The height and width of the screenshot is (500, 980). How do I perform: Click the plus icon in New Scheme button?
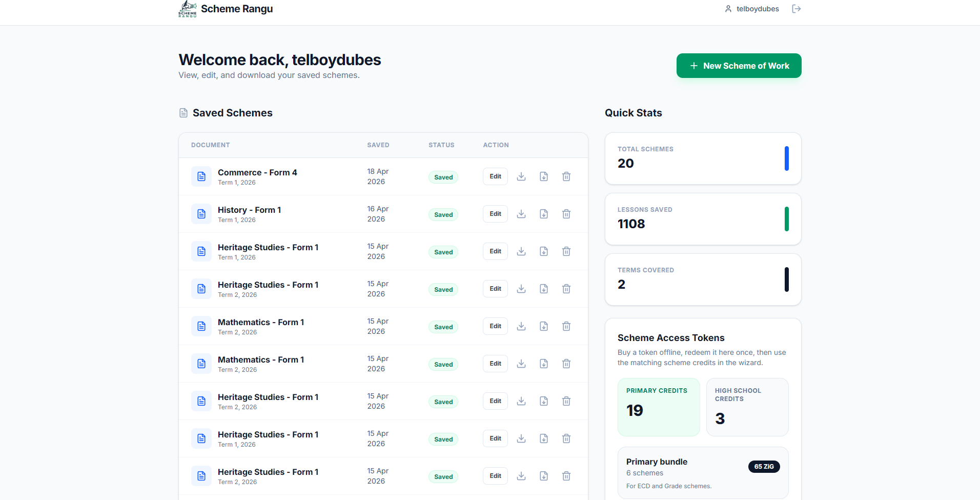(x=693, y=66)
